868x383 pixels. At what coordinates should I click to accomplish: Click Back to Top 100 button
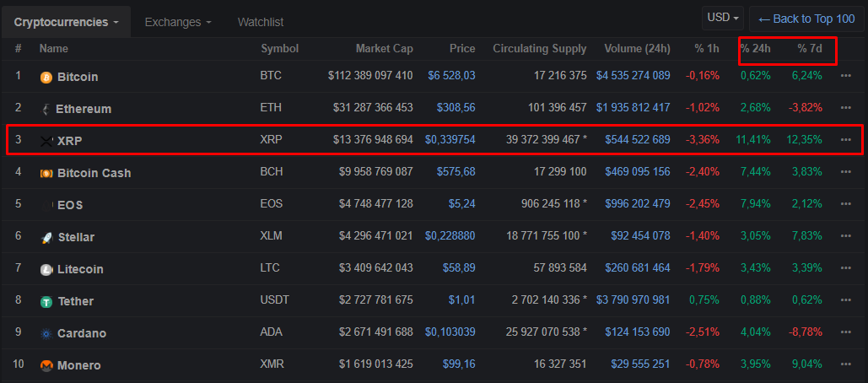coord(807,19)
